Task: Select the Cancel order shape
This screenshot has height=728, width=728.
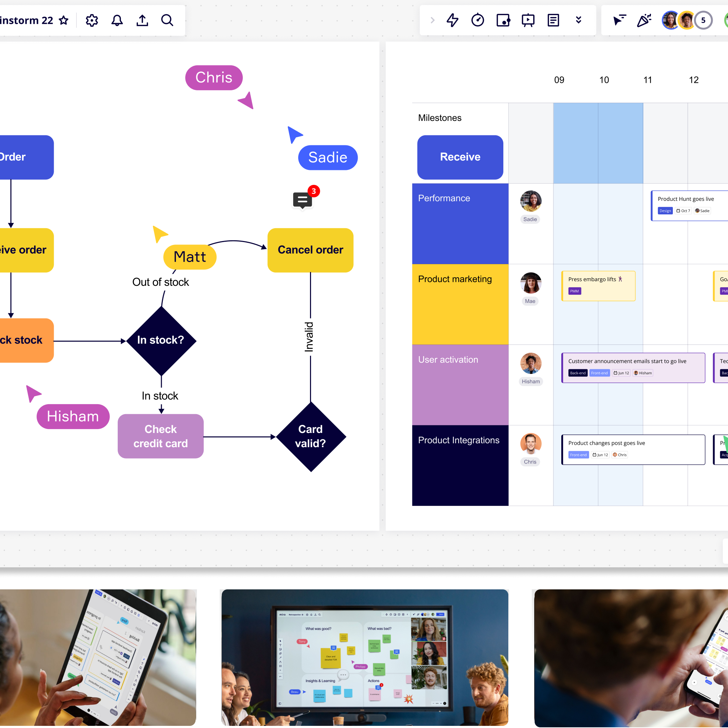Action: pos(310,250)
